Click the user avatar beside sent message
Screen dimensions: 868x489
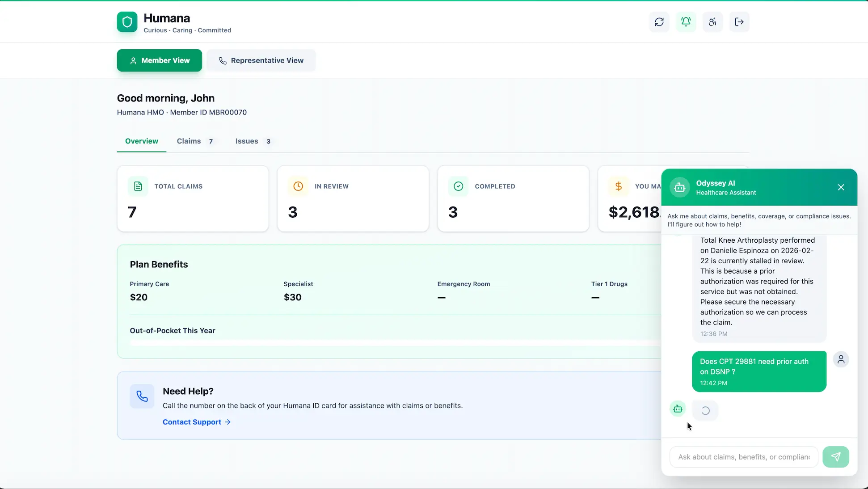coord(841,359)
